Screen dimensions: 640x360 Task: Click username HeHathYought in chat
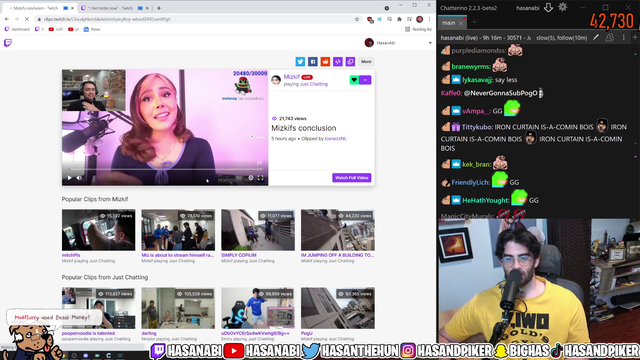486,200
